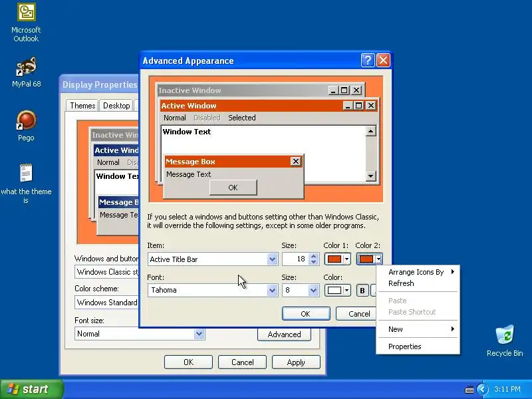Image resolution: width=532 pixels, height=399 pixels.
Task: Click the Inactive Window preview maximize button
Action: pyautogui.click(x=344, y=90)
